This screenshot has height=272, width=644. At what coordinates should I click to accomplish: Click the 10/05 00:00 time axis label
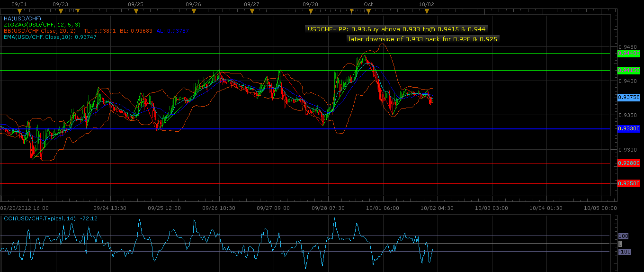coord(600,208)
